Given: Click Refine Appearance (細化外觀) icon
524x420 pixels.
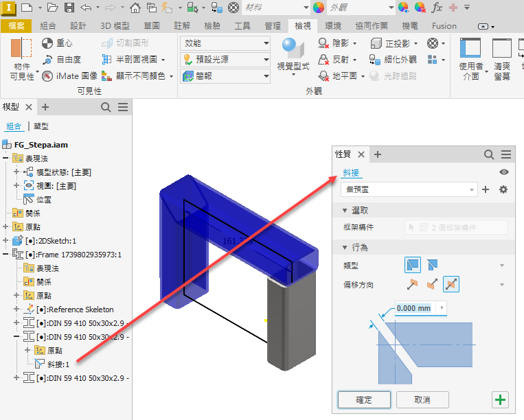Looking at the screenshot, I should click(374, 60).
